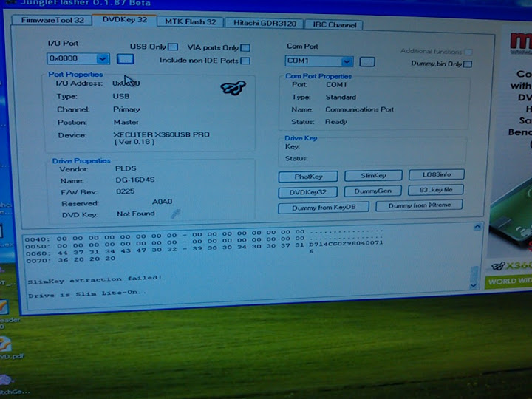This screenshot has height=399, width=532.
Task: Click the DummyGen button
Action: coord(373,191)
